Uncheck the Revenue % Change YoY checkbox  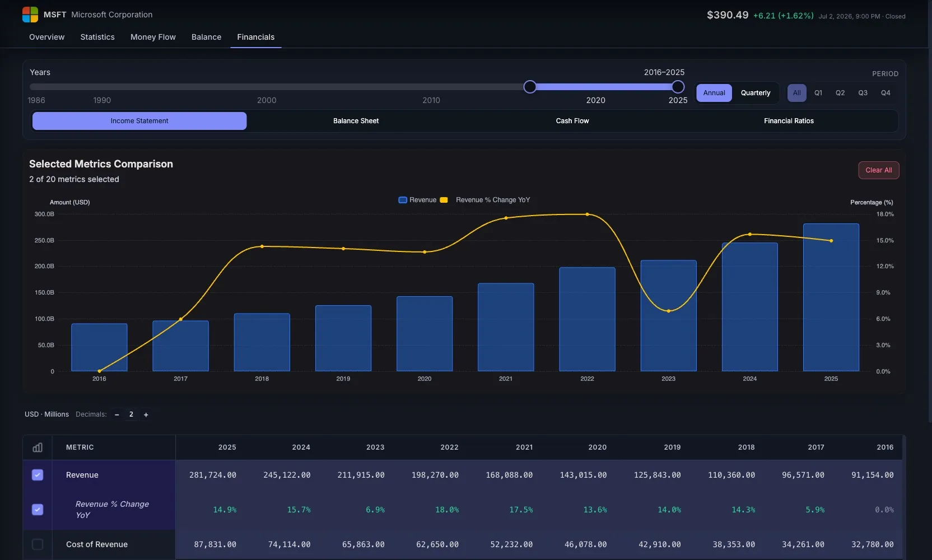[38, 510]
